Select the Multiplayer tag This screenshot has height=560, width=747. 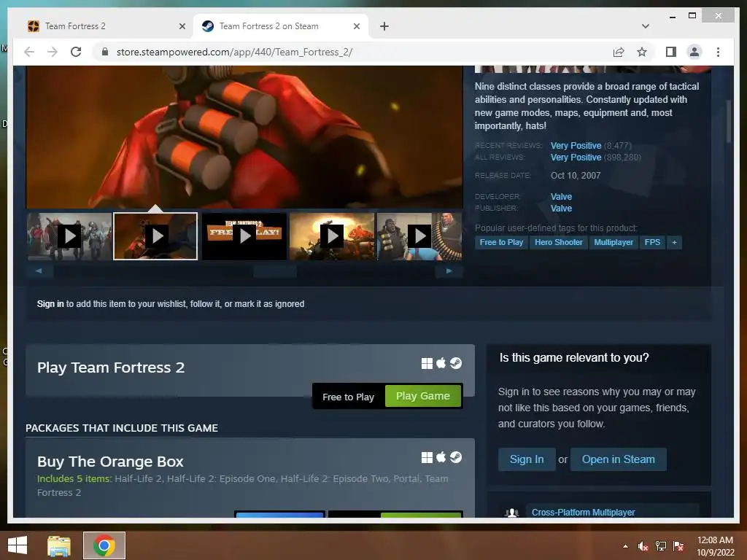pyautogui.click(x=614, y=242)
